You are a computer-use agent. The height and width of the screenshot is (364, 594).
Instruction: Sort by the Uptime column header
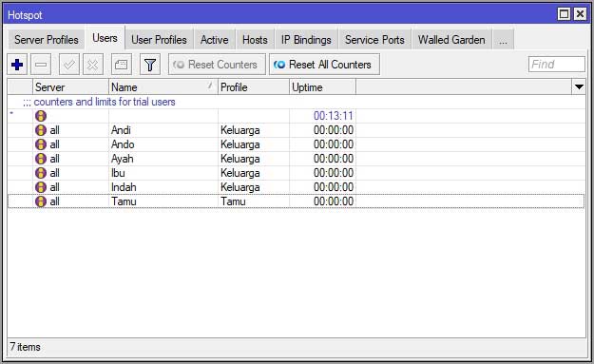click(323, 87)
